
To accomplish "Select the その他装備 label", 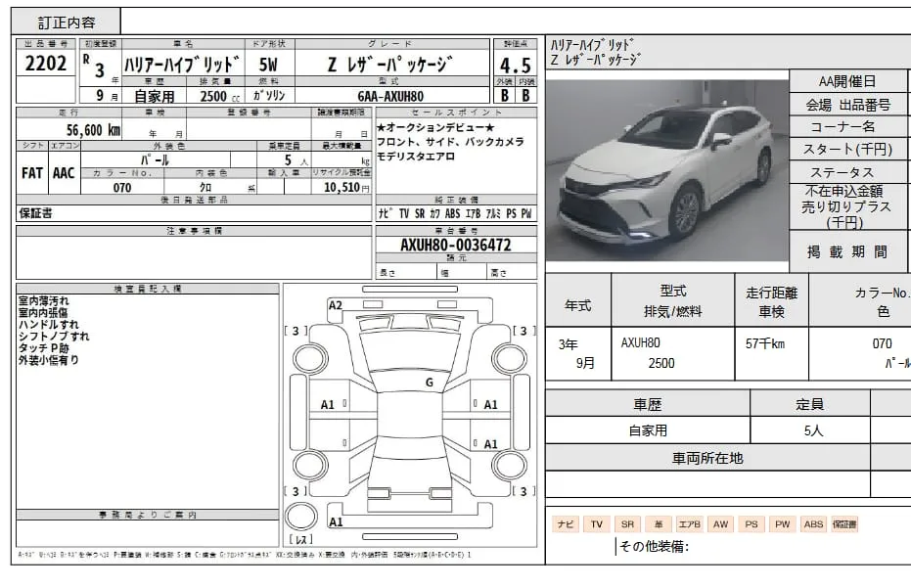I will click(654, 546).
